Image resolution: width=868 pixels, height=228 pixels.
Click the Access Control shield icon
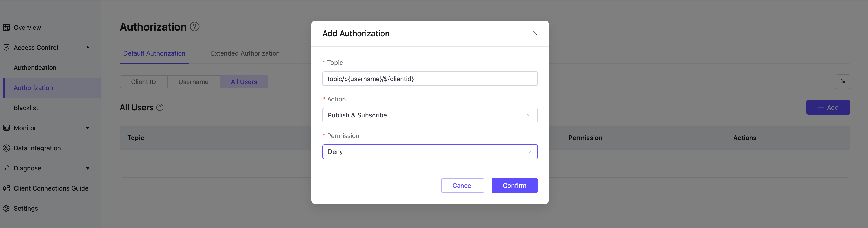coord(6,48)
